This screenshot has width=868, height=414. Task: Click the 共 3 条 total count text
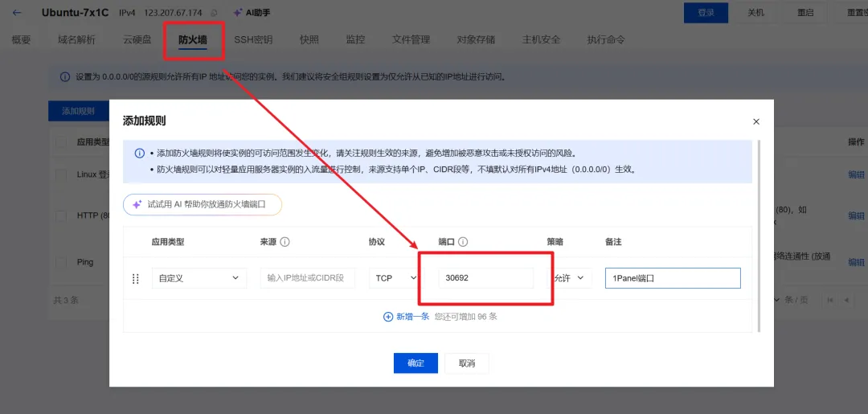coord(66,300)
